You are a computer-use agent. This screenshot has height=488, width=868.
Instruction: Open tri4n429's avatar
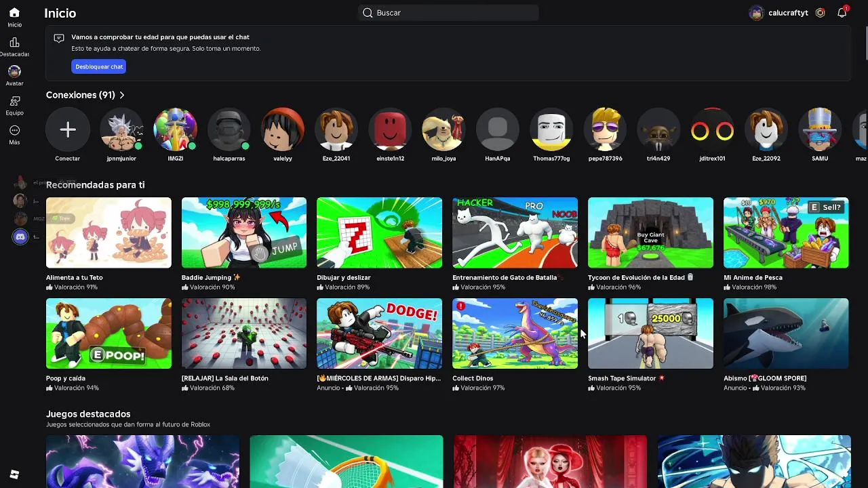pyautogui.click(x=658, y=130)
